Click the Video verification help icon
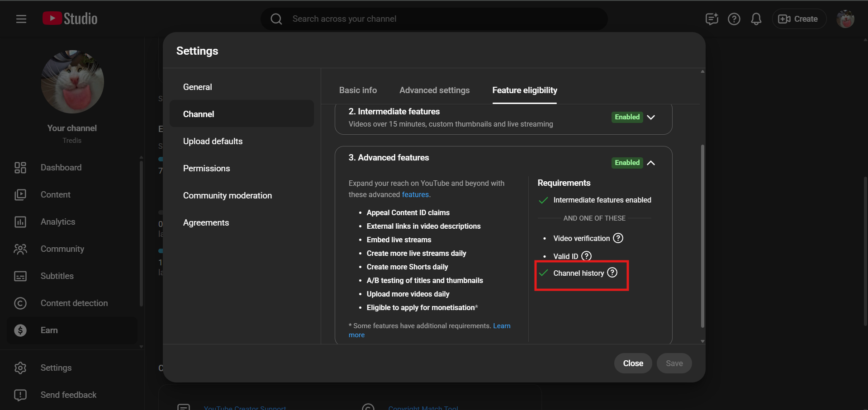 tap(618, 238)
